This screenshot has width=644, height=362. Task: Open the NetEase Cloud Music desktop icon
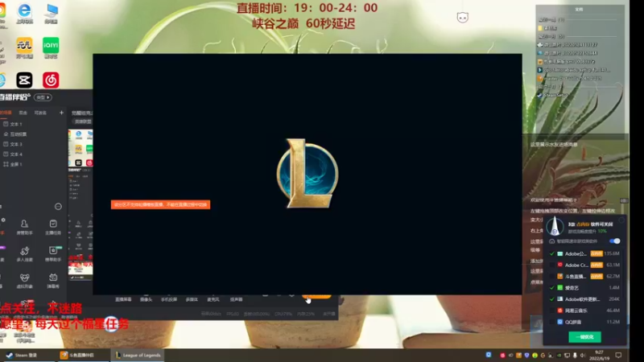[x=51, y=80]
